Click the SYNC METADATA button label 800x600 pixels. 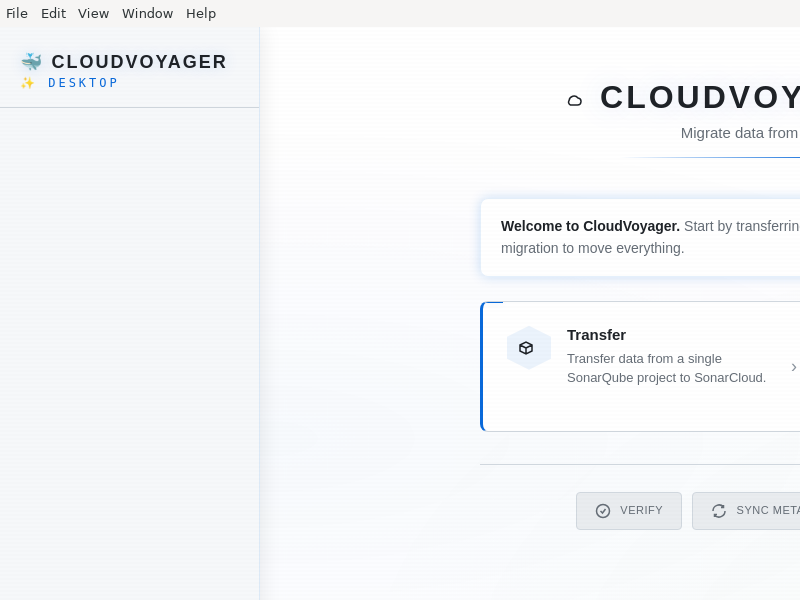click(768, 511)
